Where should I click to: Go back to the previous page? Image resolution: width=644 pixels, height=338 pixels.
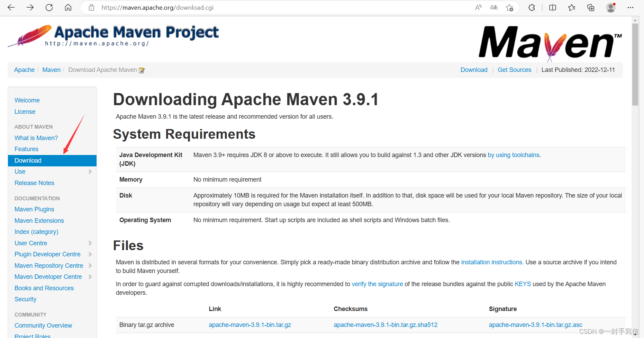tap(11, 8)
